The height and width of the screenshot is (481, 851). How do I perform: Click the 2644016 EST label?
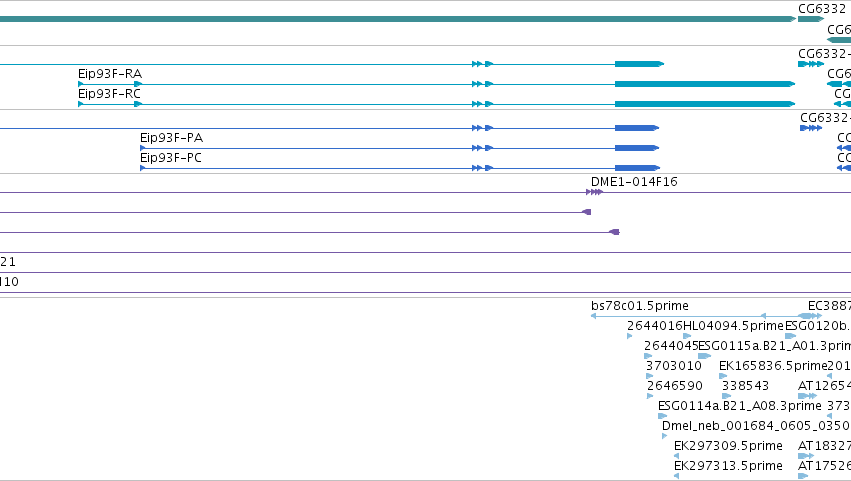[655, 326]
